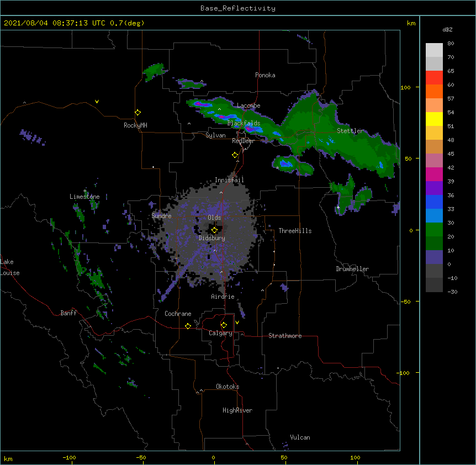Click the Limestone label

pos(84,197)
